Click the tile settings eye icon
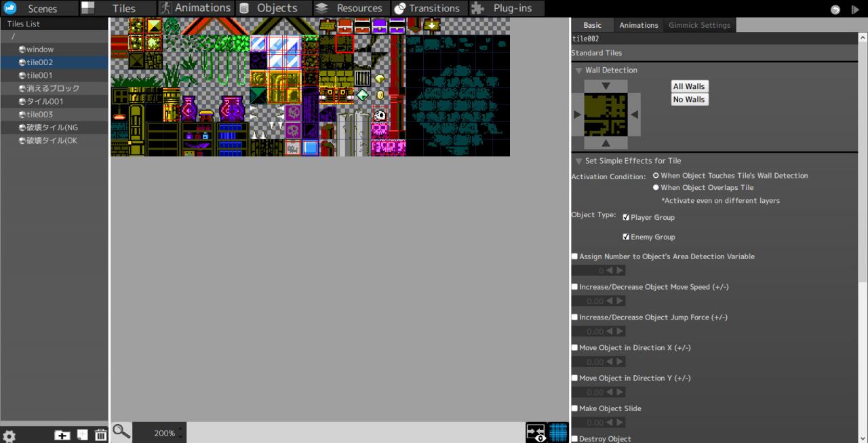The image size is (868, 443). (536, 432)
